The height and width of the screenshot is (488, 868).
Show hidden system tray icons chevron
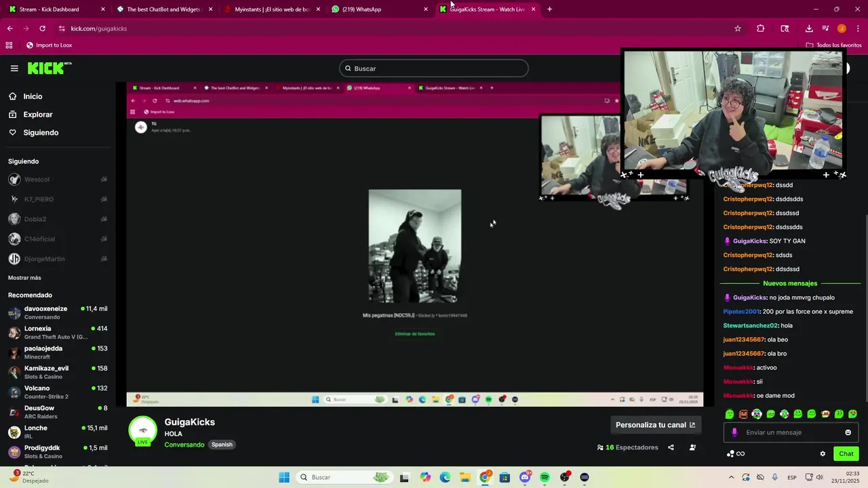(x=731, y=477)
